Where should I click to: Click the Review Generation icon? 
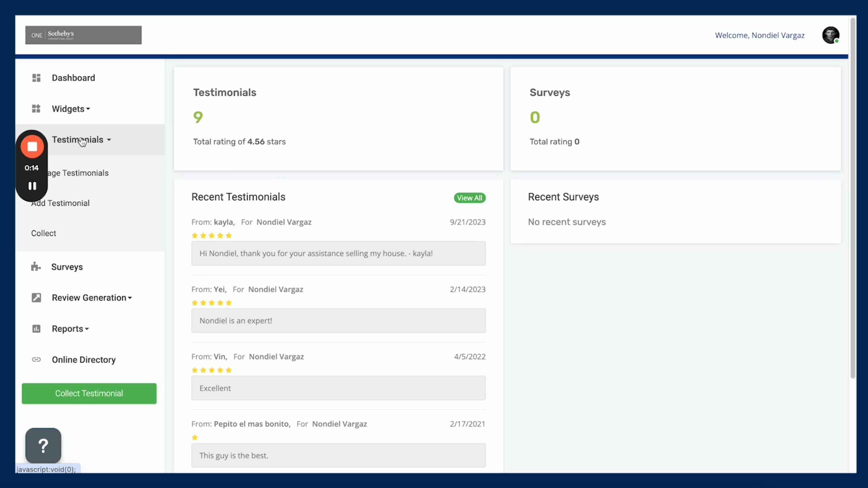click(36, 298)
